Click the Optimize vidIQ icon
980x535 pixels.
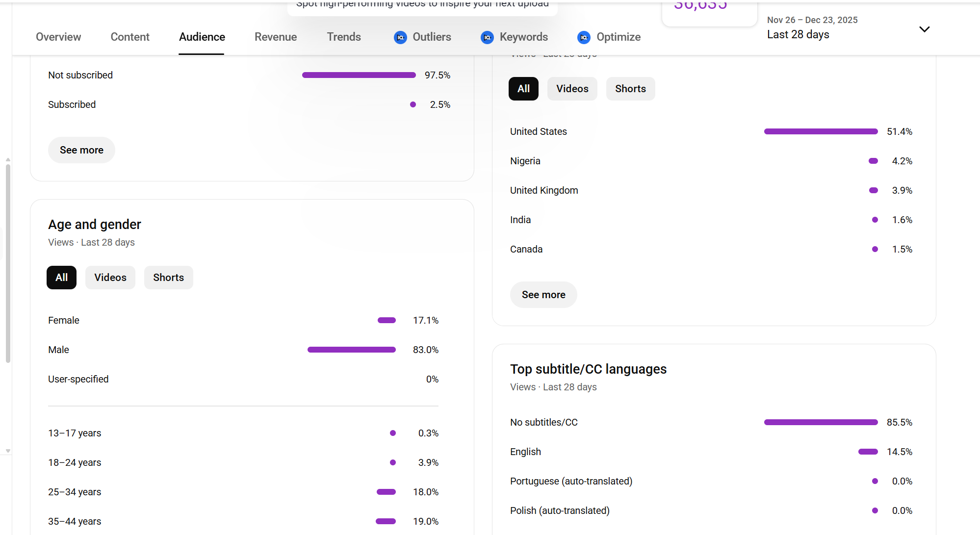pyautogui.click(x=584, y=37)
